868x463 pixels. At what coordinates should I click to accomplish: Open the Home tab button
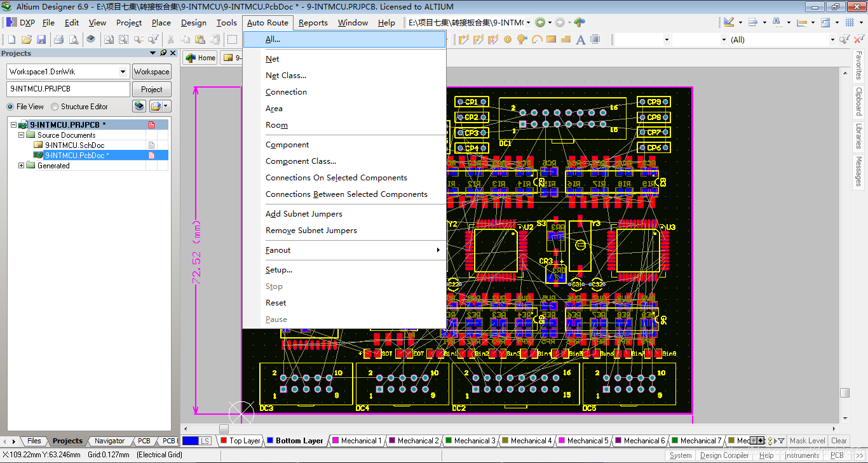(200, 58)
